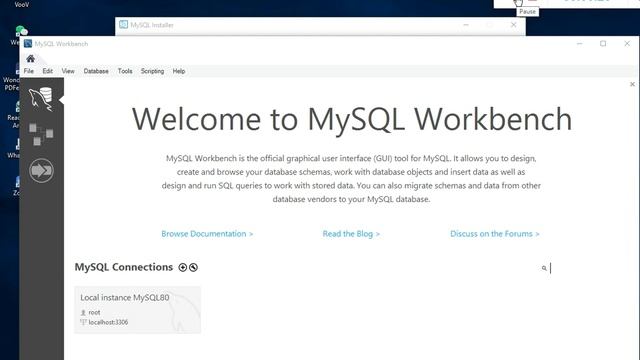Viewport: 640px width, 360px height.
Task: Open the Scripting menu
Action: 152,71
